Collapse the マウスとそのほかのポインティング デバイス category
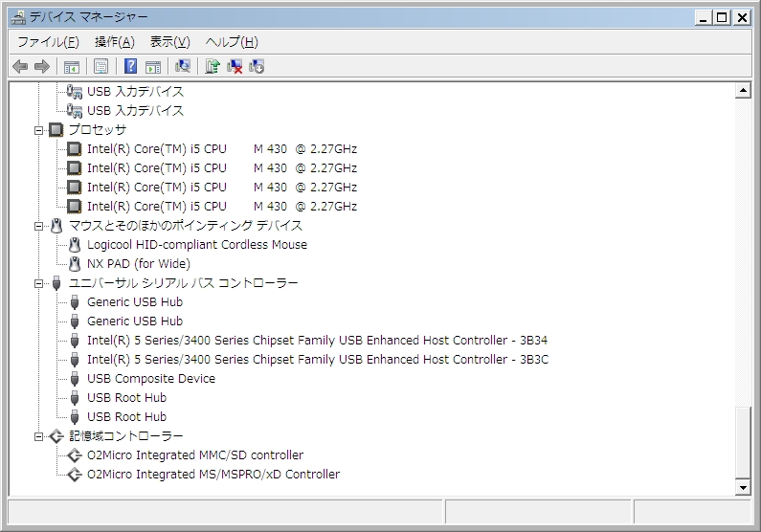This screenshot has width=761, height=532. pyautogui.click(x=39, y=227)
